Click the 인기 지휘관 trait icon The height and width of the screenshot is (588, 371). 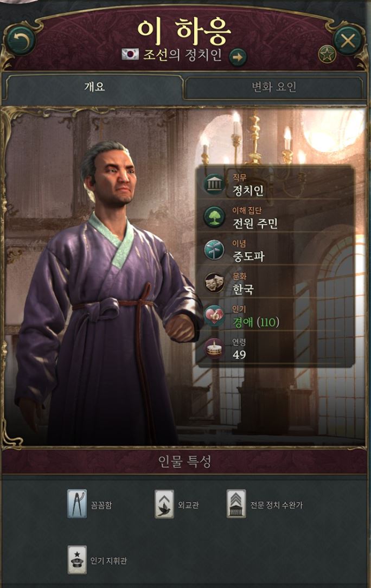77,559
